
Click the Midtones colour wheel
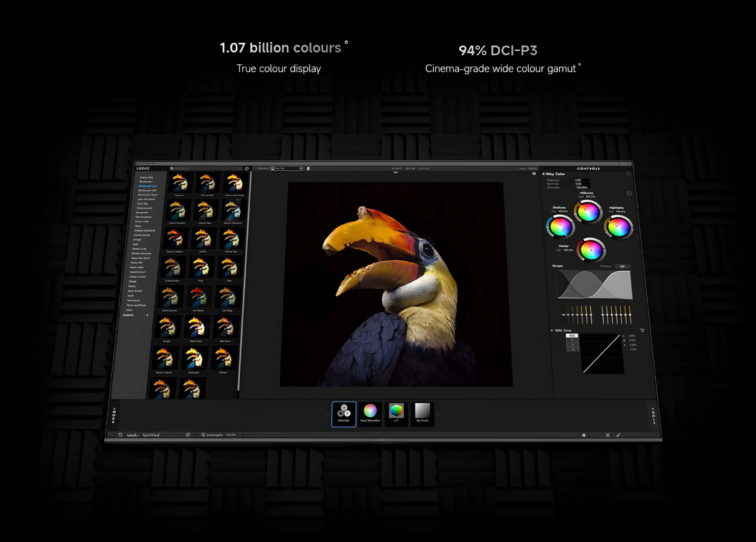point(588,212)
